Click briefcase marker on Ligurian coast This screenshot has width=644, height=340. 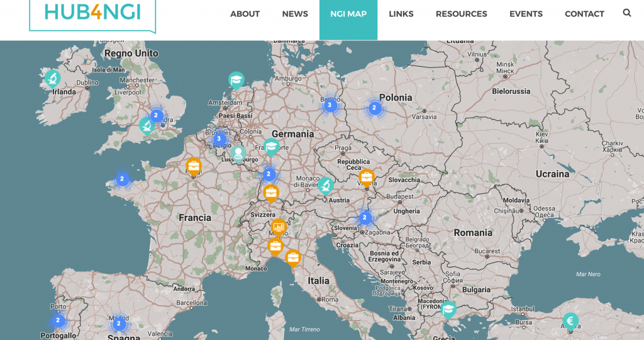tap(275, 247)
